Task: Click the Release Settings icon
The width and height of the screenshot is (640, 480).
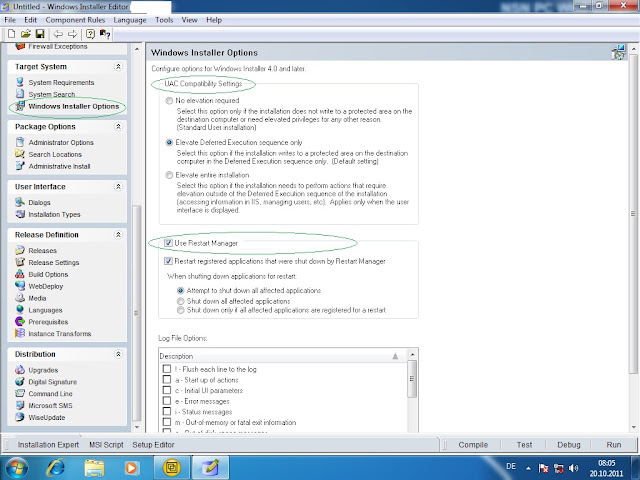Action: coord(20,262)
